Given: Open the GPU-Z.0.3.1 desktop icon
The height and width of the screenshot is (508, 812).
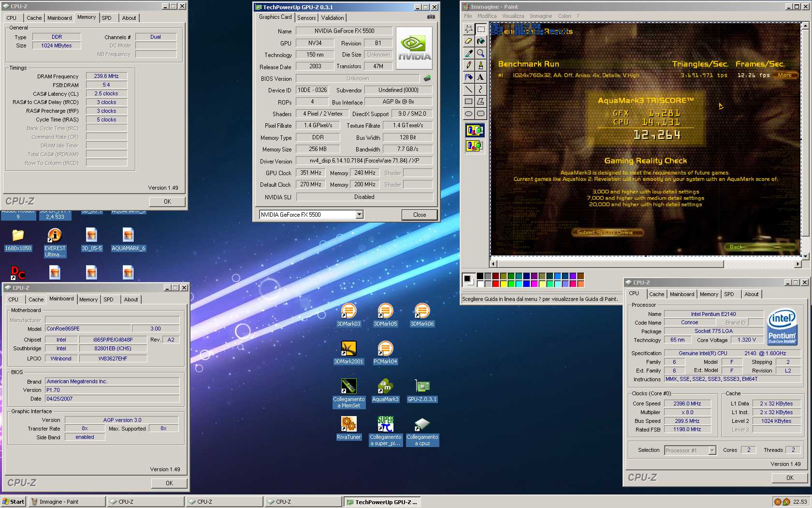Looking at the screenshot, I should click(x=422, y=390).
